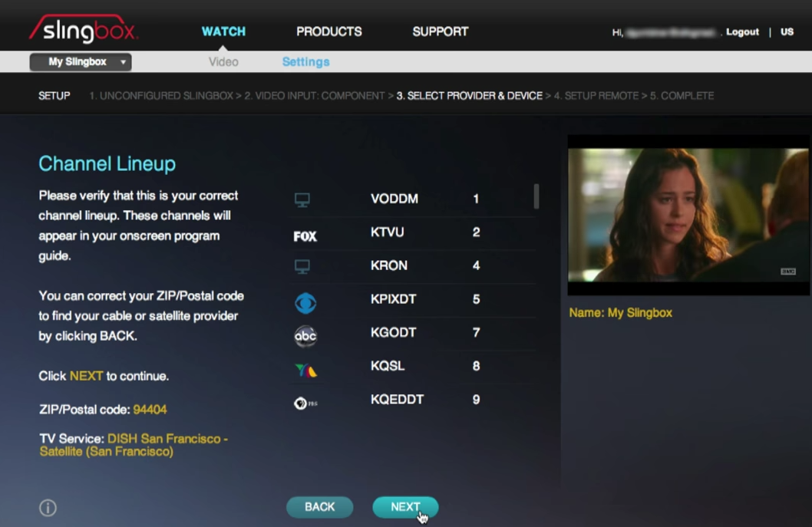Image resolution: width=812 pixels, height=527 pixels.
Task: Click the Slingbox logo in the header
Action: click(83, 31)
